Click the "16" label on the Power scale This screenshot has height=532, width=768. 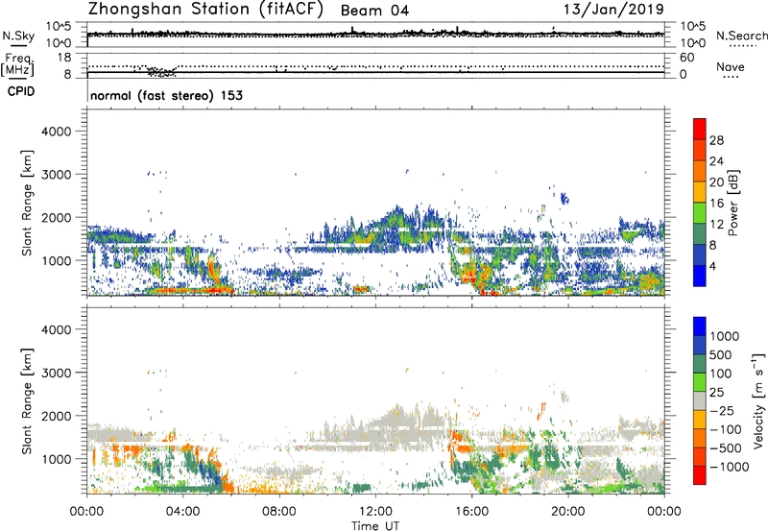click(x=716, y=204)
